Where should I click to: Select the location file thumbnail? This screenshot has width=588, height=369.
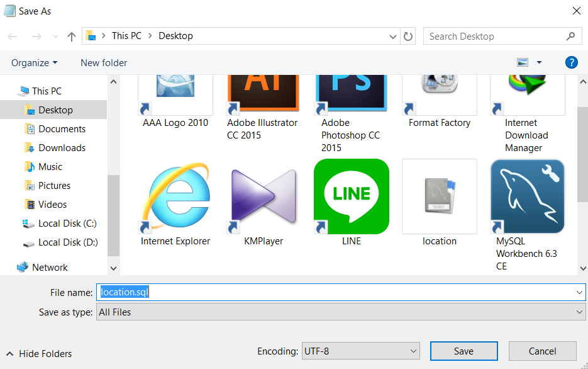pyautogui.click(x=440, y=196)
